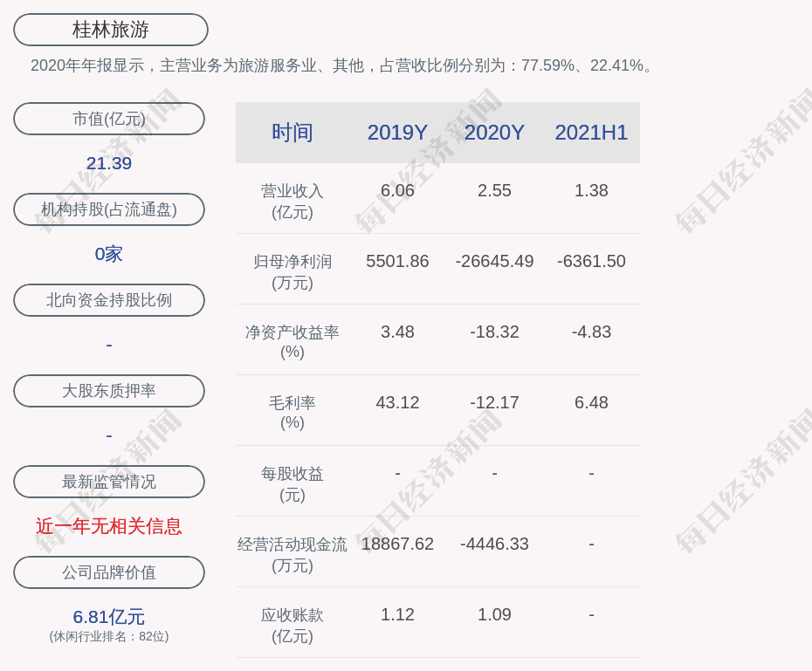
Task: Open the 公司品牌价值 pill button
Action: [x=109, y=572]
